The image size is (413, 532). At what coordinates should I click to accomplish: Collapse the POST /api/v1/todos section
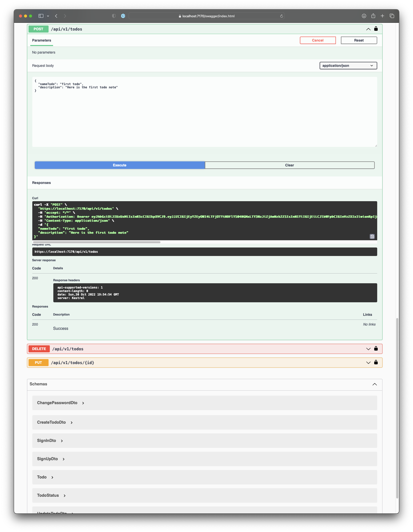pyautogui.click(x=368, y=29)
